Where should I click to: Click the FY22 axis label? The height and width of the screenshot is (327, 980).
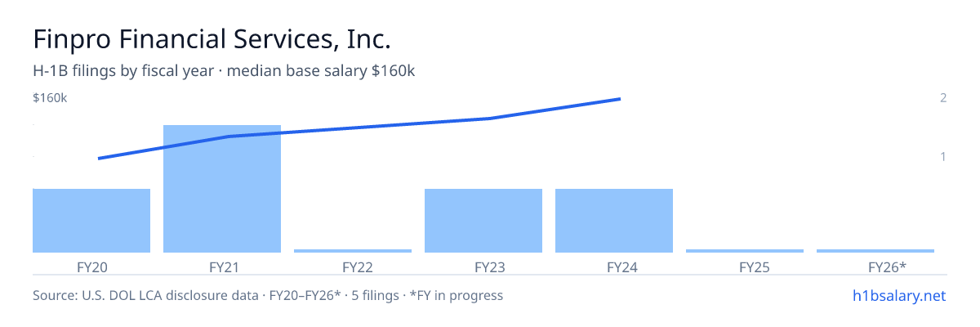click(353, 267)
